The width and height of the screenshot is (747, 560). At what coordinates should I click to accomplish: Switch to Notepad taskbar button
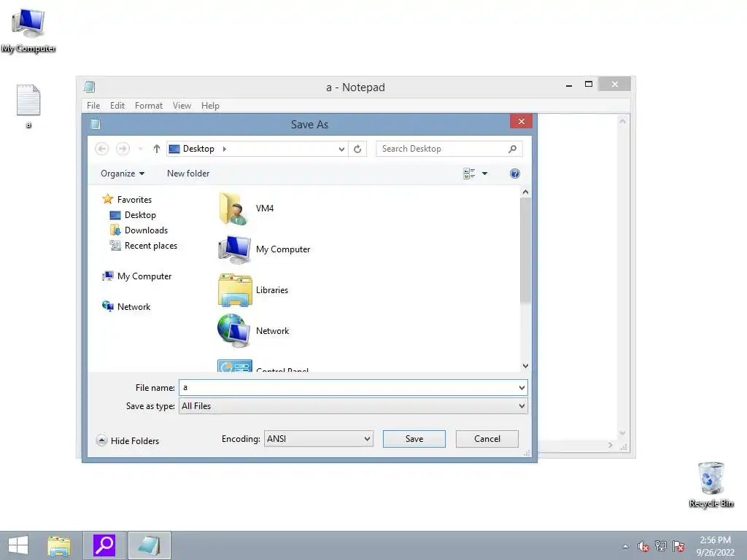[x=149, y=545]
